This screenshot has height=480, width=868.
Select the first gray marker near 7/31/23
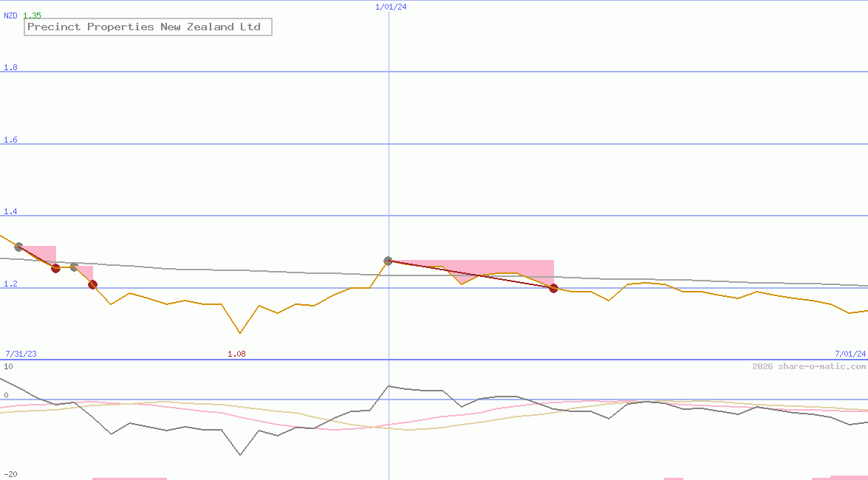click(x=18, y=247)
